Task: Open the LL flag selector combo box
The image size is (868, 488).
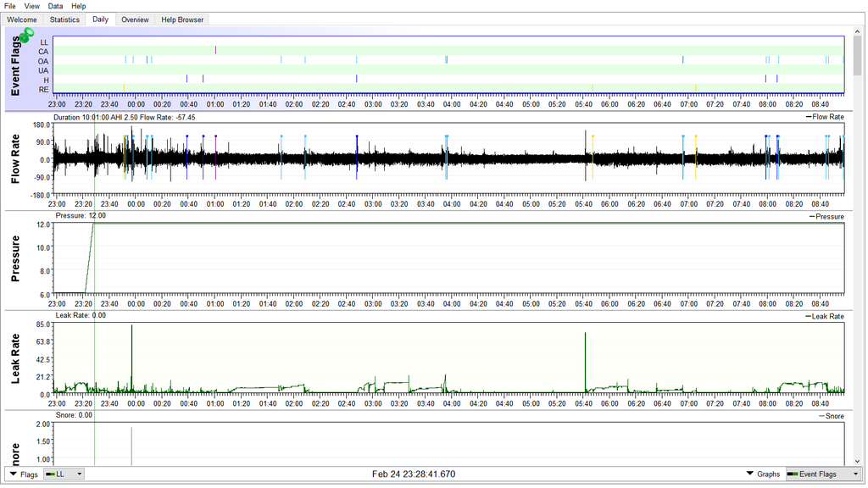Action: [64, 474]
